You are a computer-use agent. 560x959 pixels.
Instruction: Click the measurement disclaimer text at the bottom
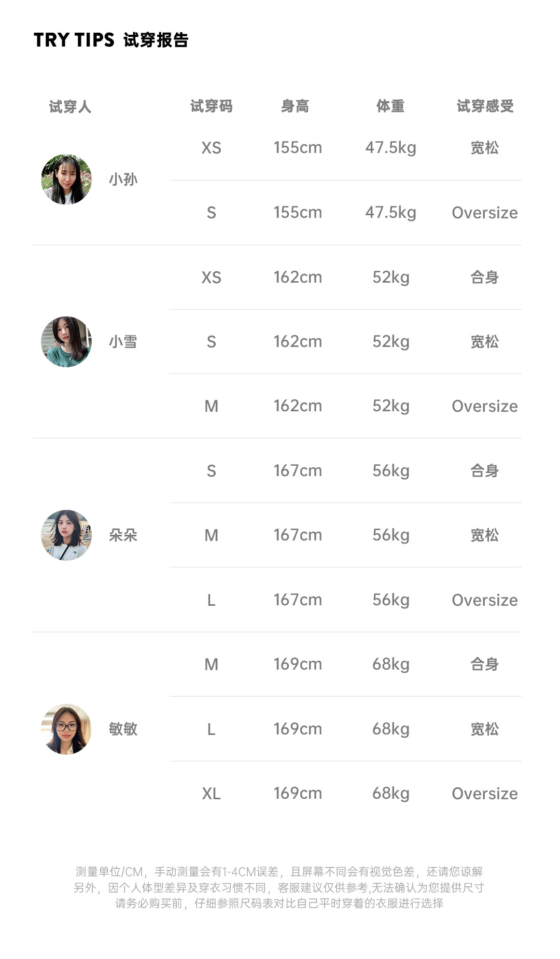point(279,887)
